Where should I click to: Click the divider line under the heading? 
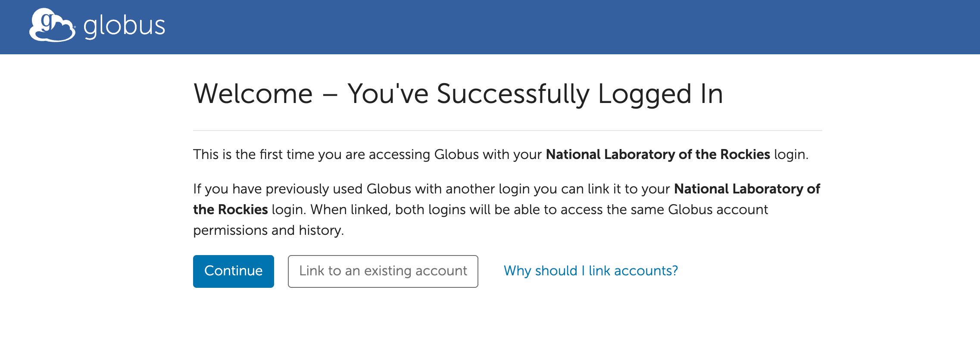pyautogui.click(x=509, y=130)
